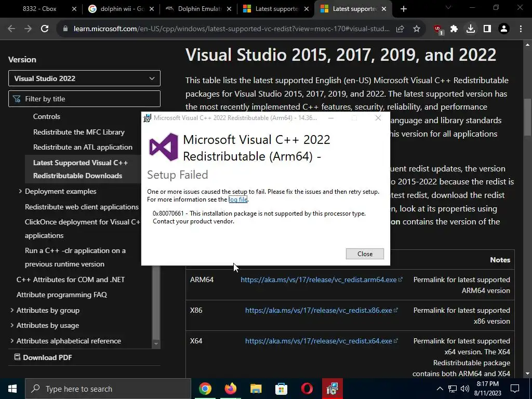This screenshot has height=399, width=532.
Task: Click the browser back arrow
Action: pyautogui.click(x=11, y=29)
